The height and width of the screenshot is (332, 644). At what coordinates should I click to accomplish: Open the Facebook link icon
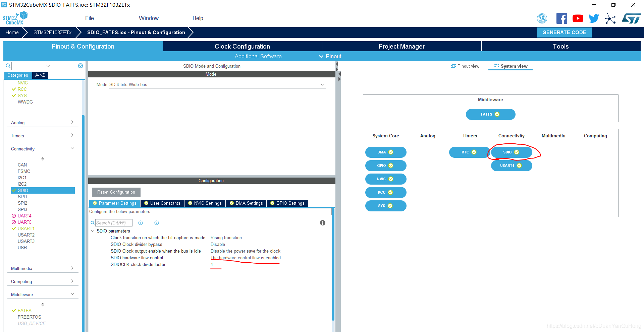561,18
